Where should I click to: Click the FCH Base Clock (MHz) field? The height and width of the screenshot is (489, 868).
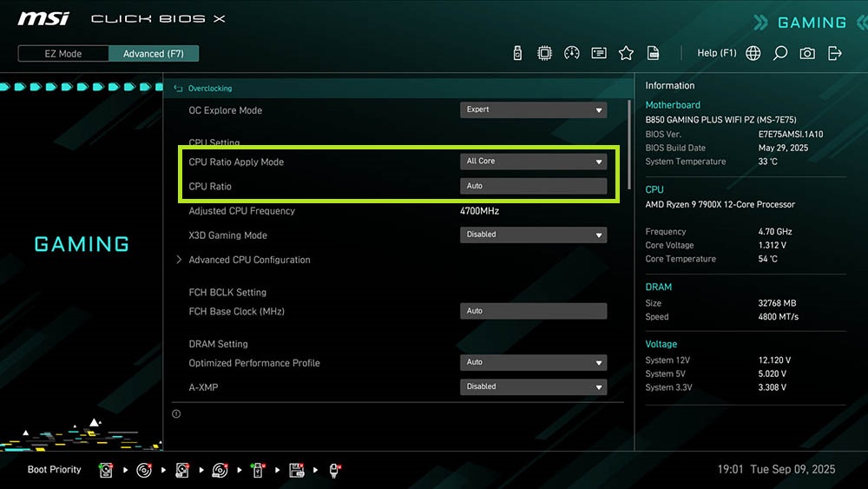[x=533, y=311]
